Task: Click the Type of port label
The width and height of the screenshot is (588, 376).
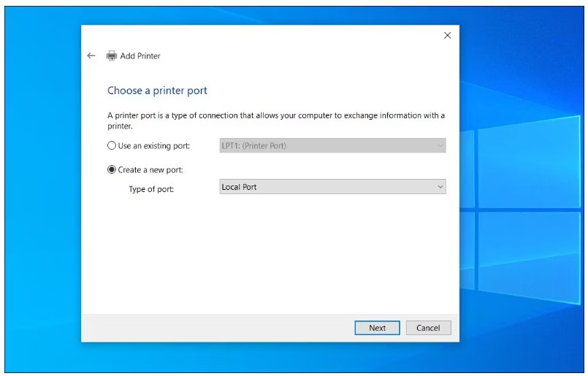Action: 151,189
